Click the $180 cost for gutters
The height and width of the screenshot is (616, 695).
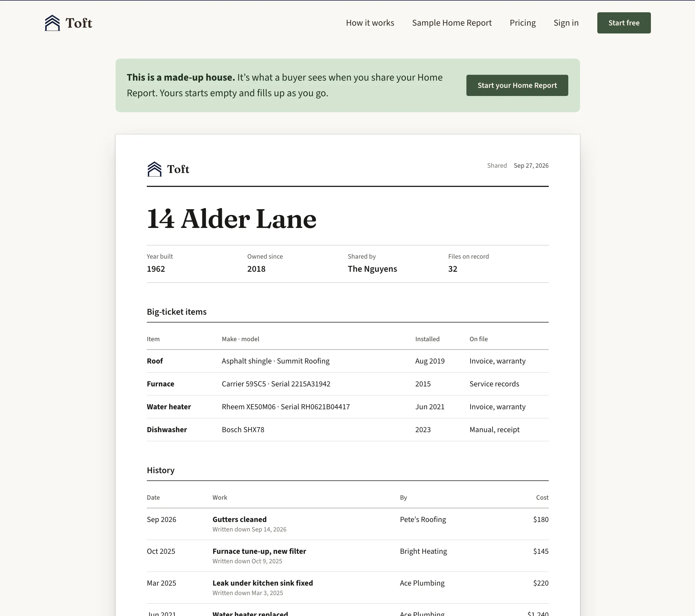tap(541, 519)
